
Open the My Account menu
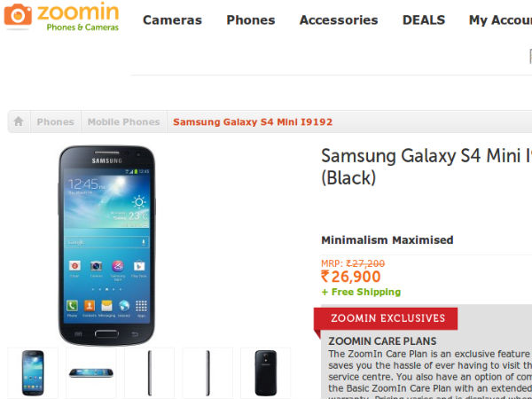[500, 20]
